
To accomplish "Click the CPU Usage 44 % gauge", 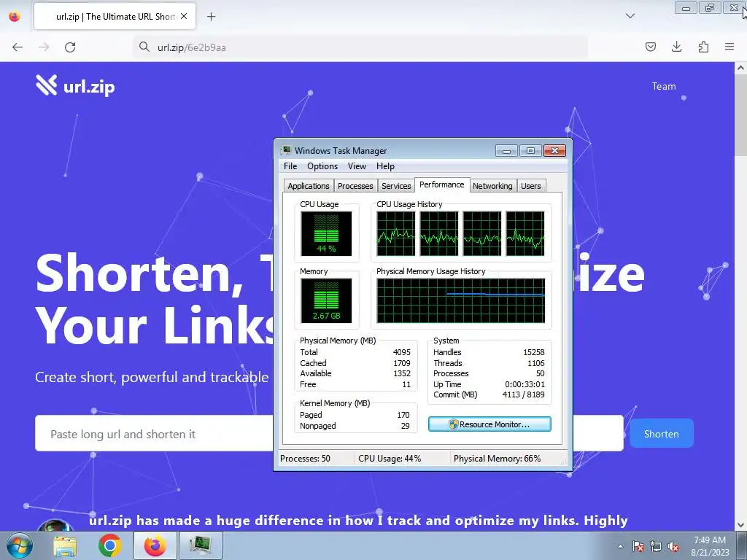I will click(x=326, y=234).
